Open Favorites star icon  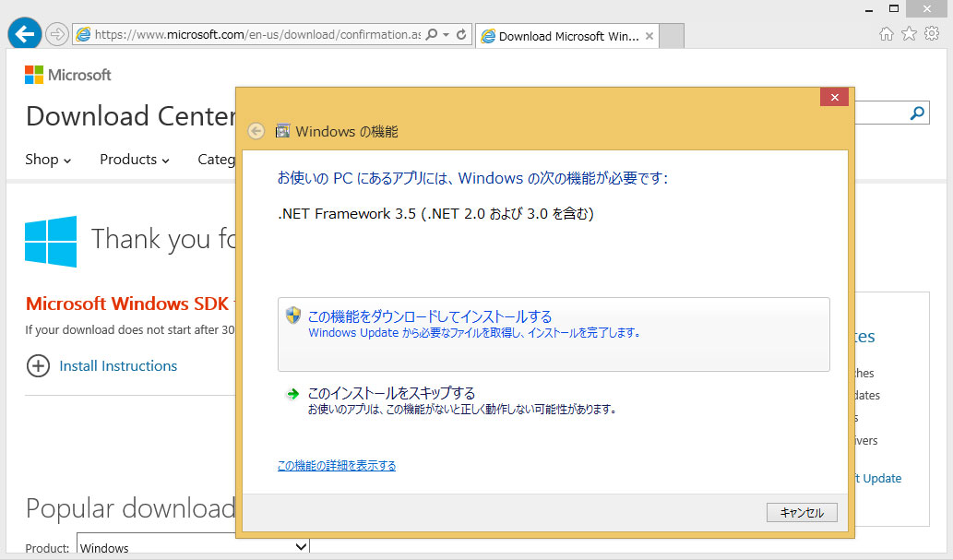910,34
